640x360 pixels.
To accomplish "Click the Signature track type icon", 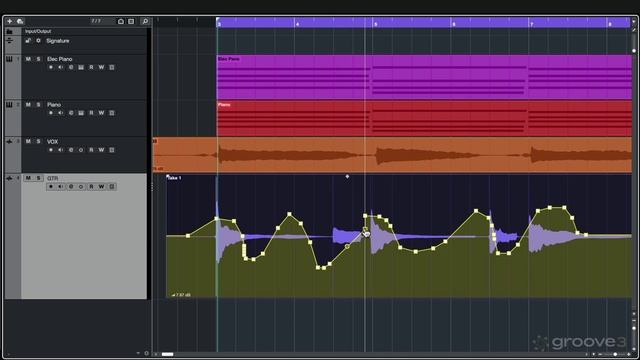I will pos(9,40).
